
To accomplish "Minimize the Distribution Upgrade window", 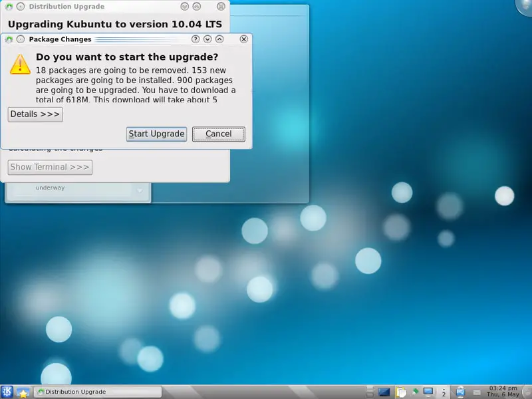I will pos(185,7).
